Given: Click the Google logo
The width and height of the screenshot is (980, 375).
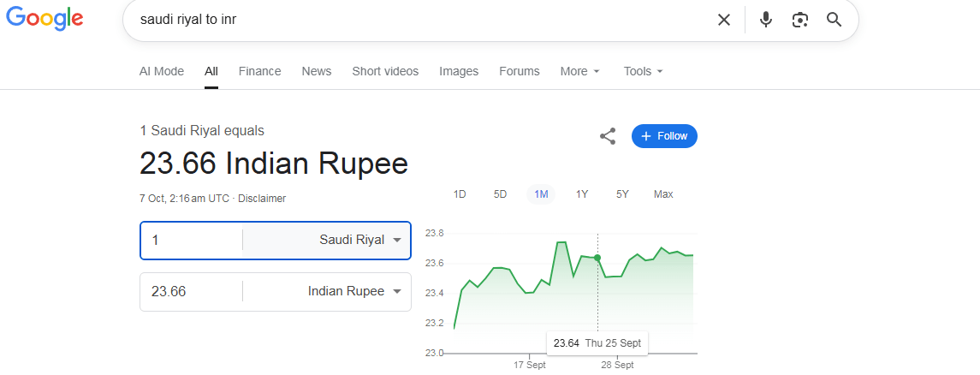Looking at the screenshot, I should (x=45, y=19).
